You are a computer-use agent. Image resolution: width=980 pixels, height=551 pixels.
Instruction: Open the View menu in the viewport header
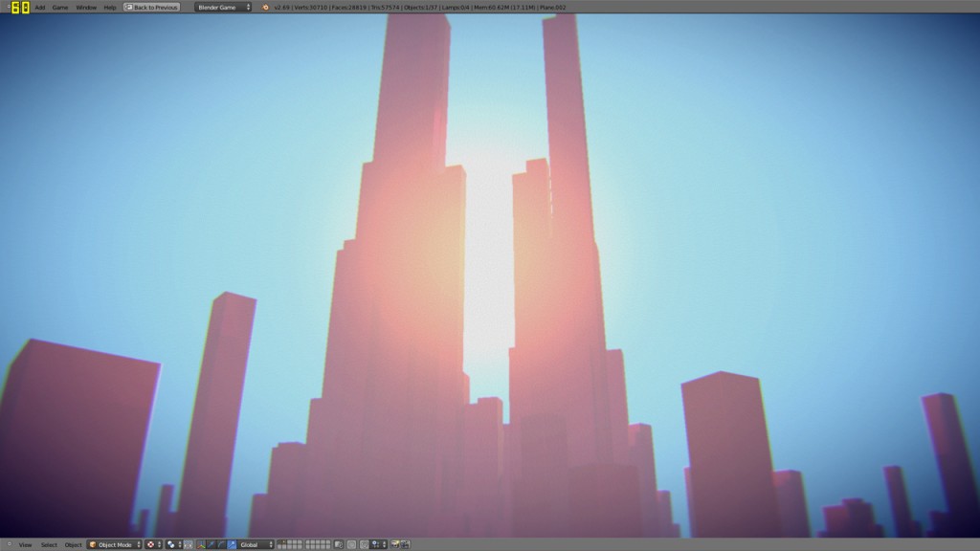pos(25,543)
